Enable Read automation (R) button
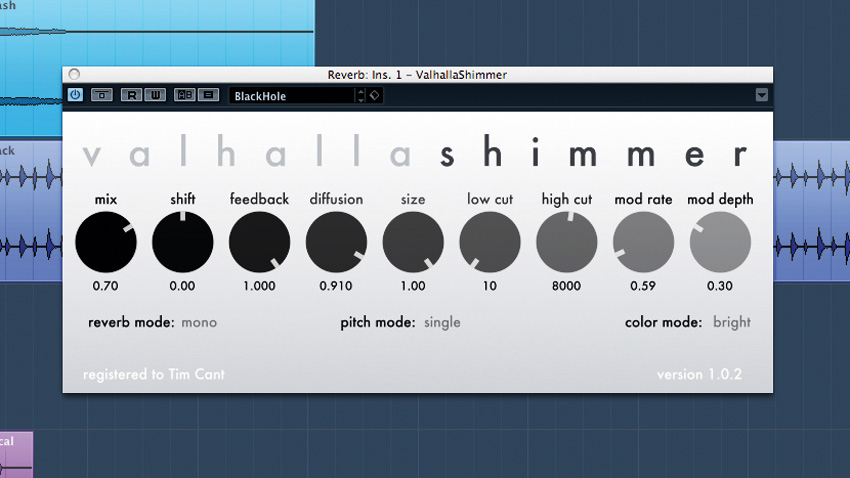 (x=131, y=95)
